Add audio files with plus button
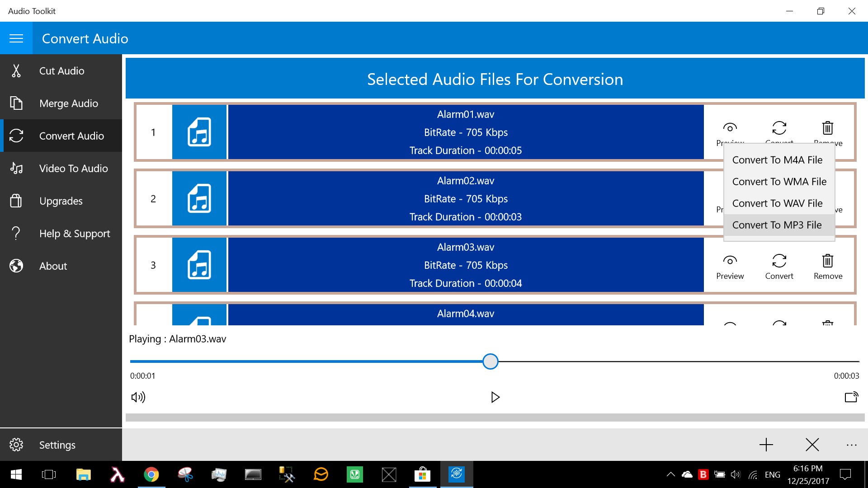 pyautogui.click(x=766, y=445)
